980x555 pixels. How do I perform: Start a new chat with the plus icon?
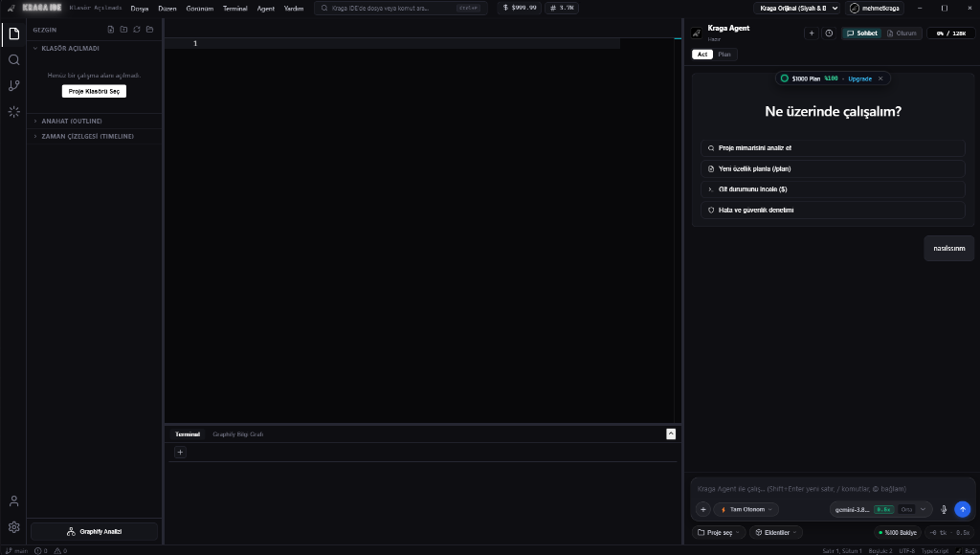point(812,33)
